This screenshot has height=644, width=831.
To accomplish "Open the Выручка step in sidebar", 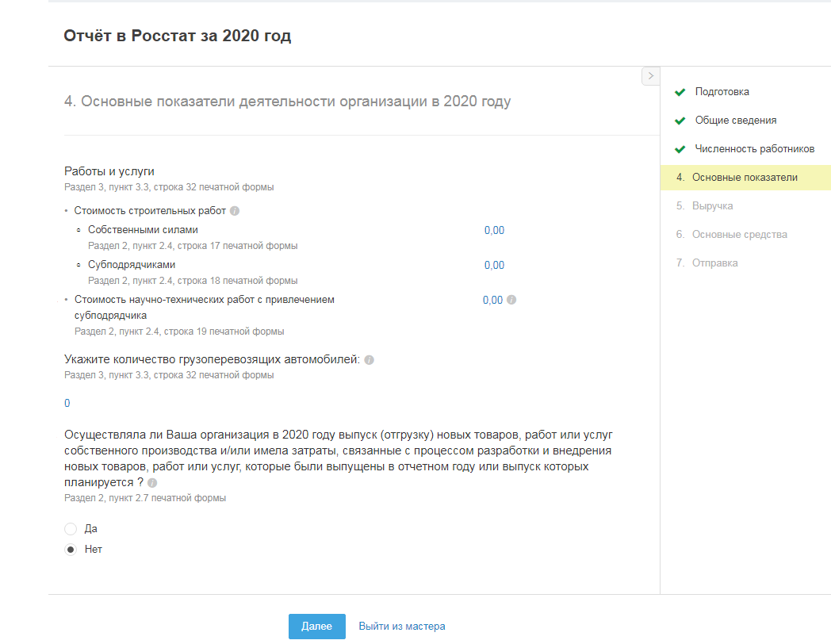I will (712, 206).
